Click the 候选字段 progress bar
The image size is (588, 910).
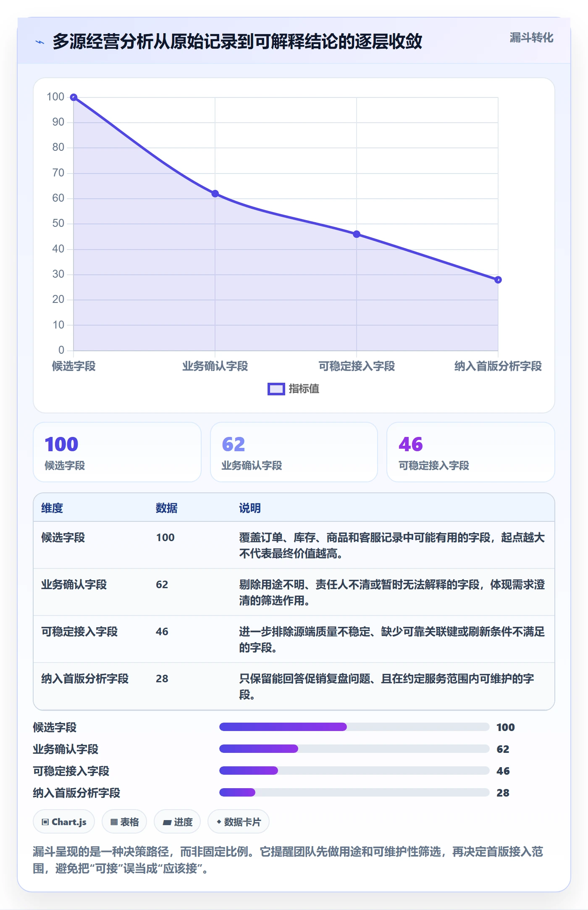354,727
